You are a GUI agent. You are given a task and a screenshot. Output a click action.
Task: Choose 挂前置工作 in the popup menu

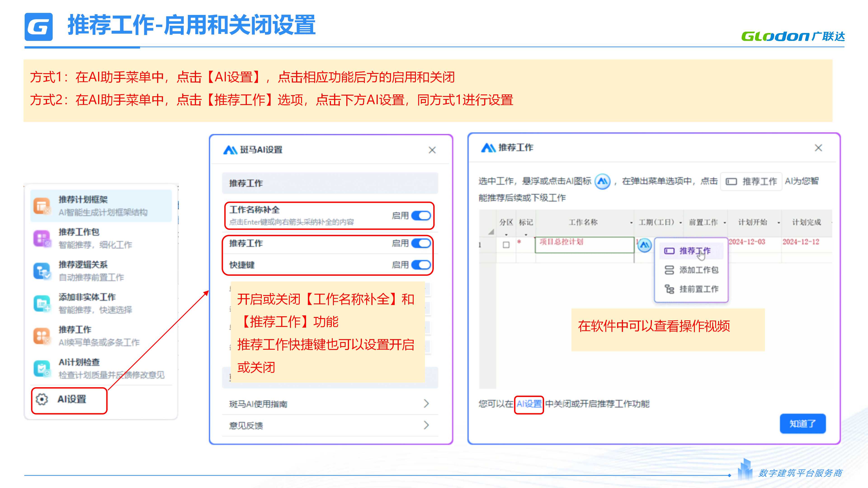[691, 289]
